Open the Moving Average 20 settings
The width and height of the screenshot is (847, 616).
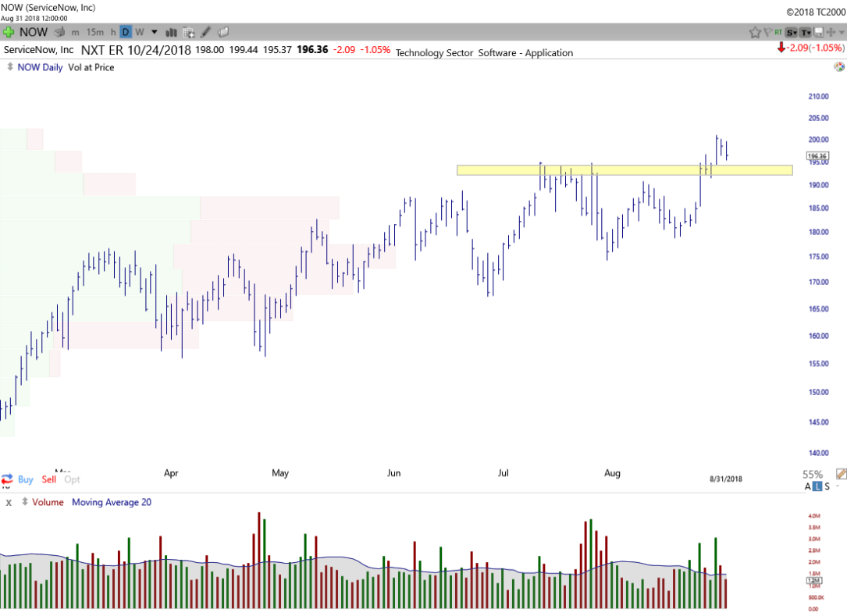click(111, 502)
